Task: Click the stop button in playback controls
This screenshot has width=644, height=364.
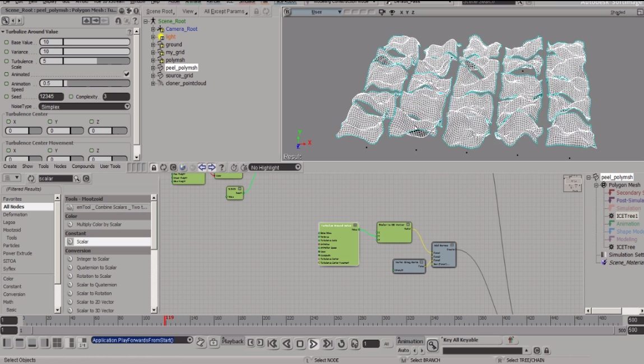Action: [x=300, y=344]
